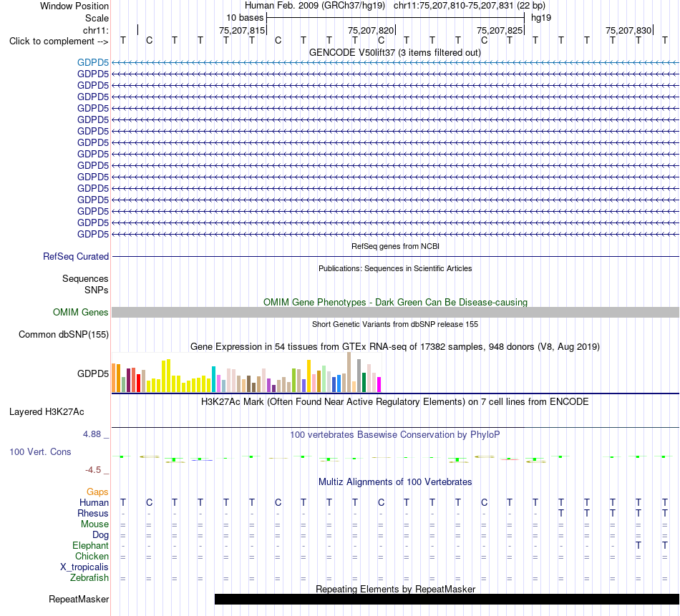Click the '10 bases' scale bar label
Image resolution: width=680 pixels, height=616 pixels.
click(245, 18)
